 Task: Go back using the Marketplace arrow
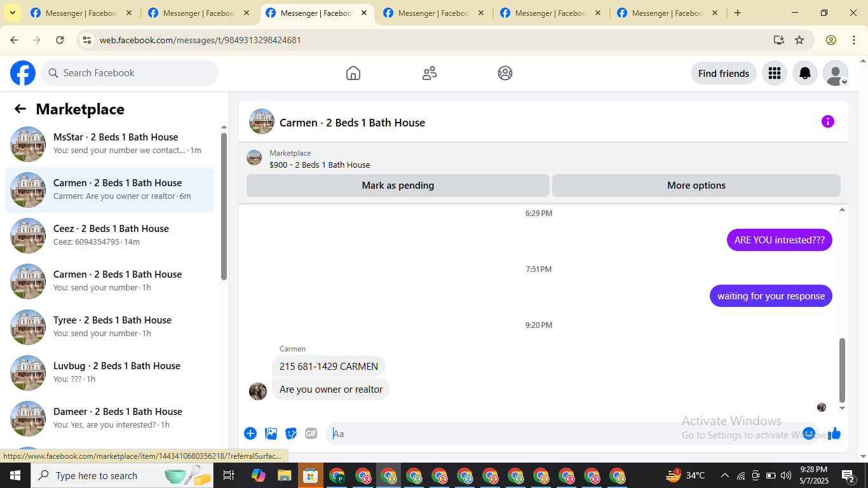click(20, 109)
